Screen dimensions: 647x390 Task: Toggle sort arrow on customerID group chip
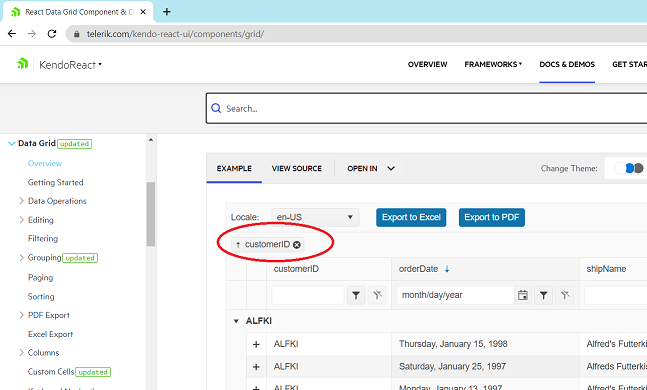click(238, 245)
